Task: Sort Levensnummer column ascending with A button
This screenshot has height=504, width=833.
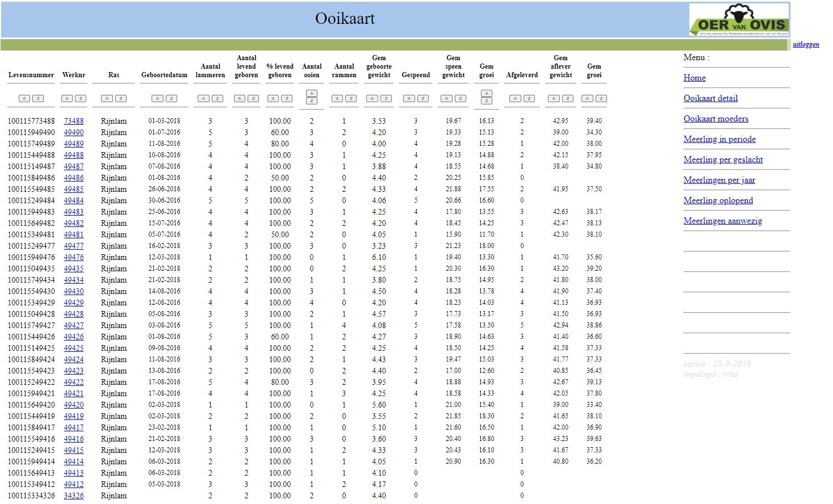Action: [x=24, y=99]
